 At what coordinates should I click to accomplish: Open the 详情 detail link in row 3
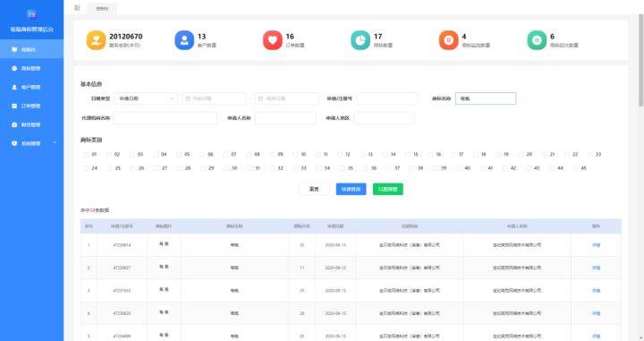pos(596,291)
